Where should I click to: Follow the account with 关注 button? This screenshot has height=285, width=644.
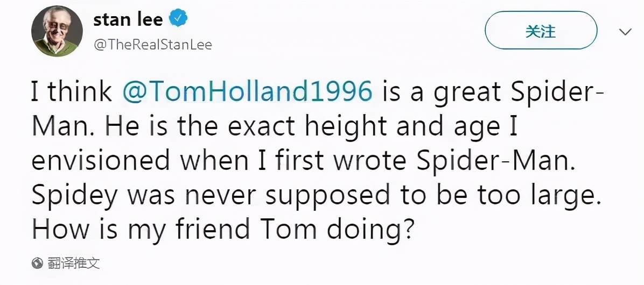(x=541, y=30)
